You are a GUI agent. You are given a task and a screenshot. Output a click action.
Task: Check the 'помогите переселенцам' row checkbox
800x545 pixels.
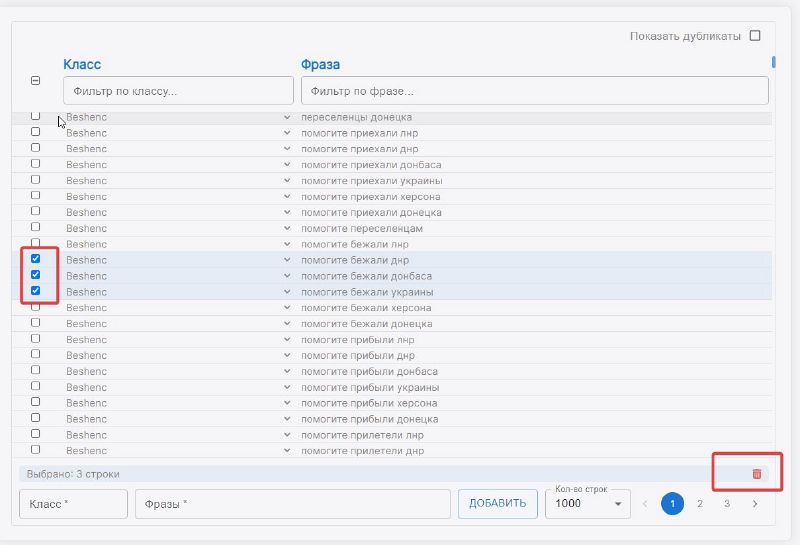(x=36, y=227)
